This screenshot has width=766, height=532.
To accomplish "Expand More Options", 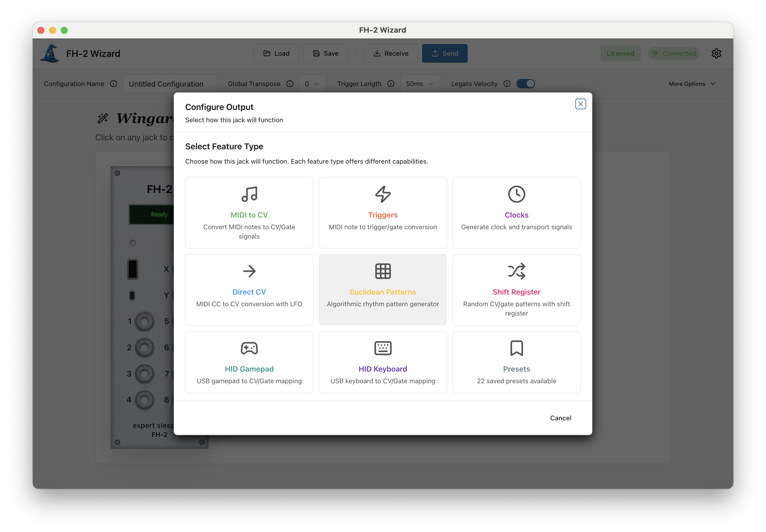I will click(x=692, y=84).
